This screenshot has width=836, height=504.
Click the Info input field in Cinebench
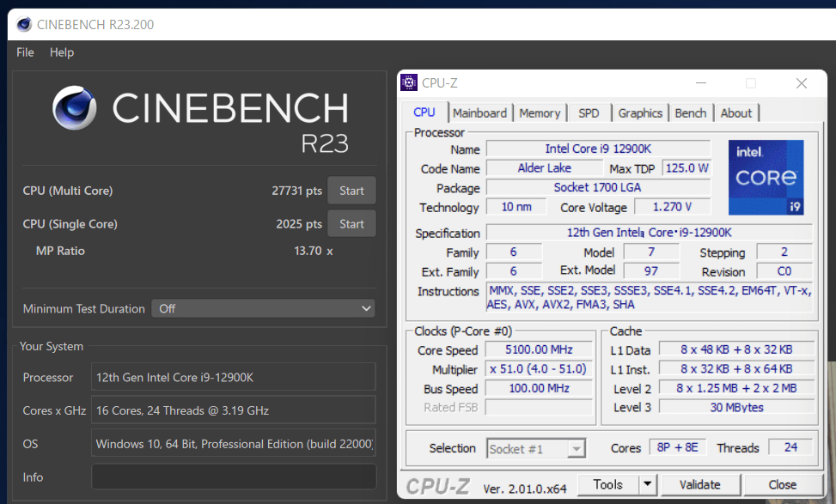click(x=234, y=477)
